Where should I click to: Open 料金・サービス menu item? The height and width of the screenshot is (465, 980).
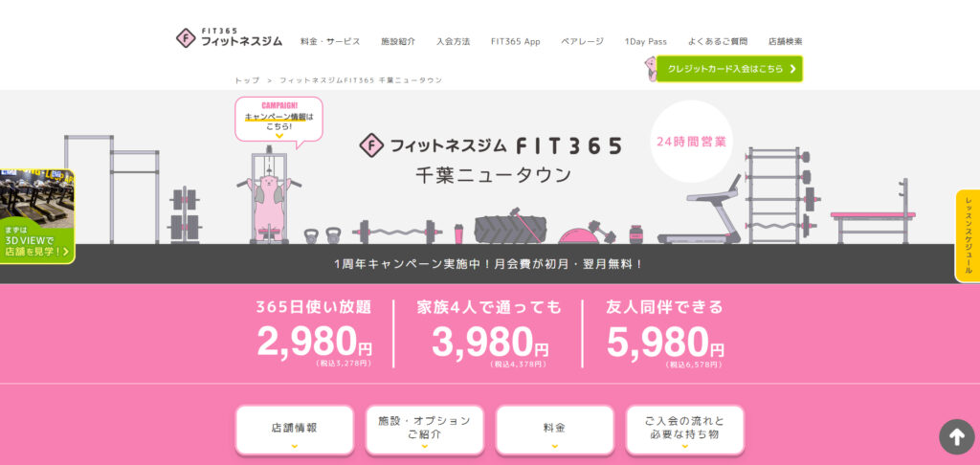[330, 41]
